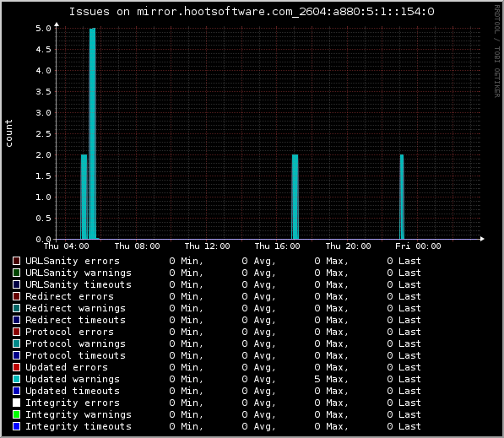
Task: Click the Updated errors red swatch
Action: 16,367
